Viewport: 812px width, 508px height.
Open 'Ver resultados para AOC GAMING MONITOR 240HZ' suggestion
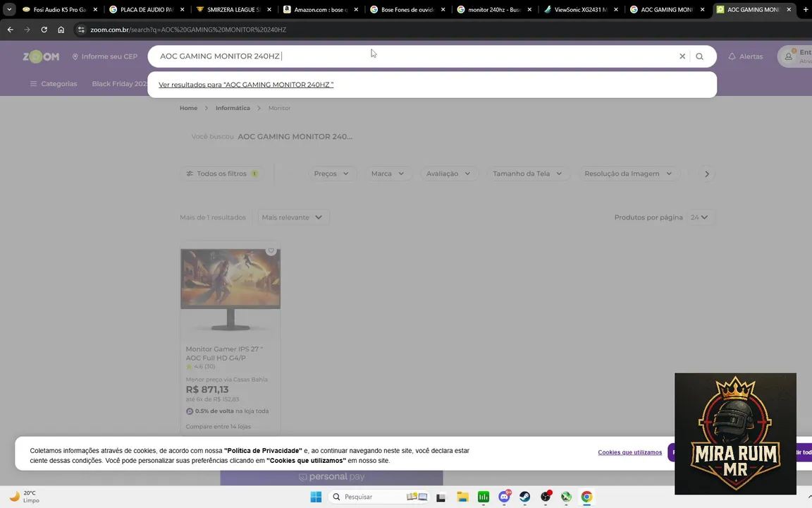(x=246, y=85)
